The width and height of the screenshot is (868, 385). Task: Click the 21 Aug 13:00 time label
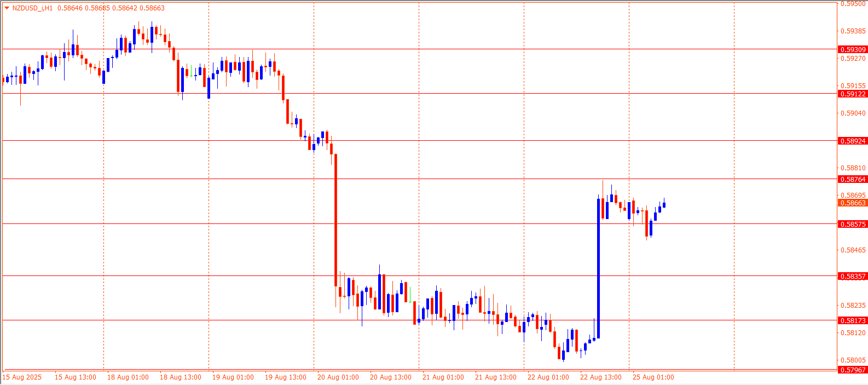(496, 377)
